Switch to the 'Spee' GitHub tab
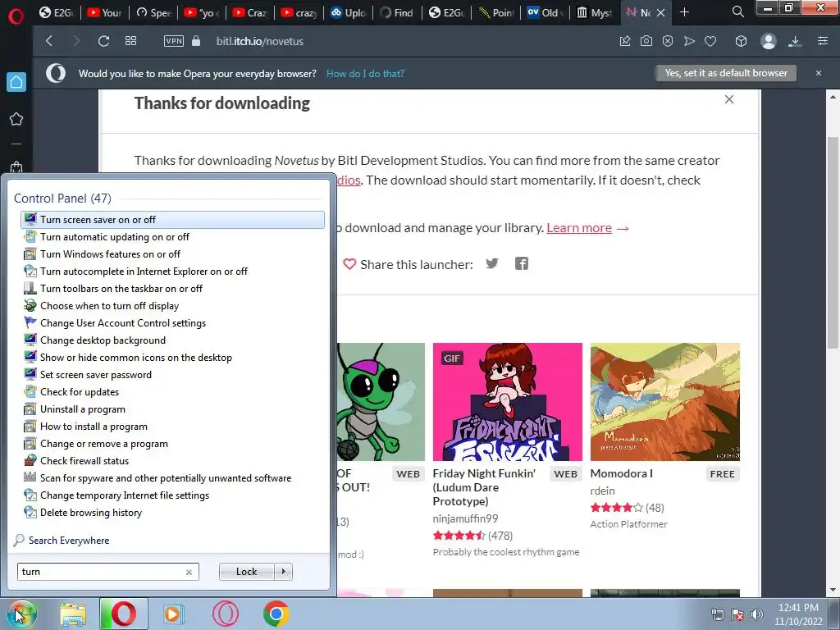 pyautogui.click(x=153, y=12)
